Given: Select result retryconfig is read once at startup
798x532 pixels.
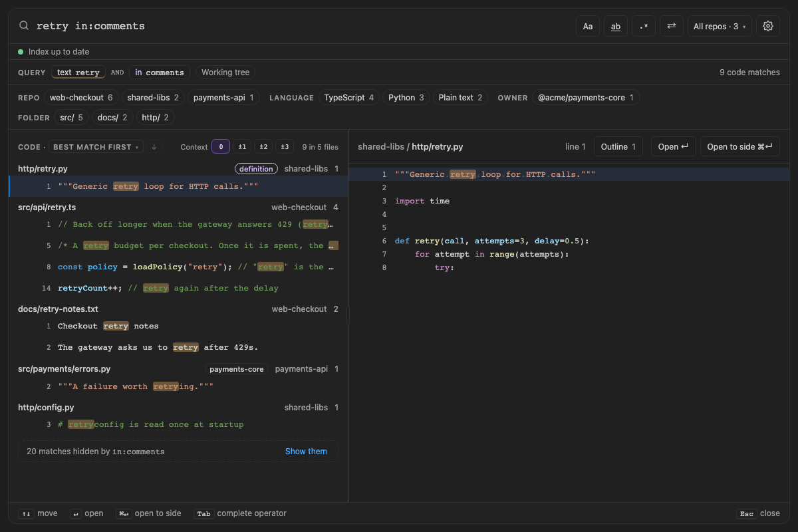Looking at the screenshot, I should click(x=178, y=424).
